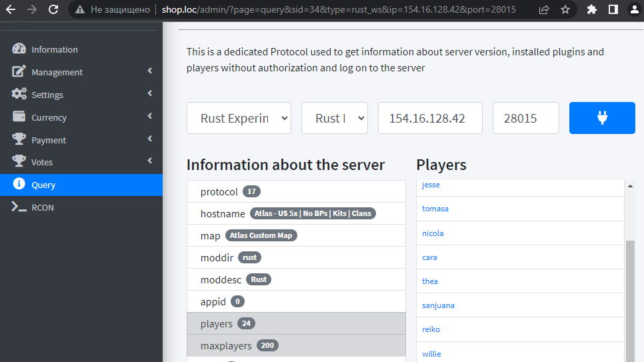Open the Information menu item

click(54, 49)
